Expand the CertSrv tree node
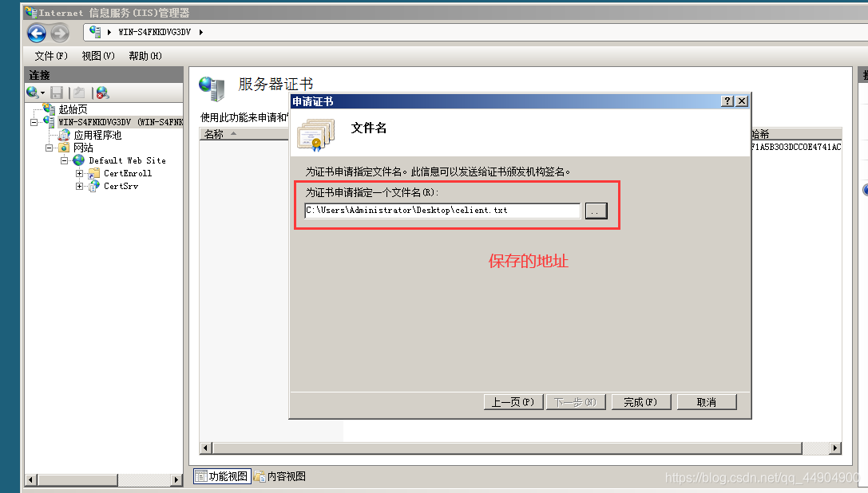The height and width of the screenshot is (493, 868). (79, 186)
